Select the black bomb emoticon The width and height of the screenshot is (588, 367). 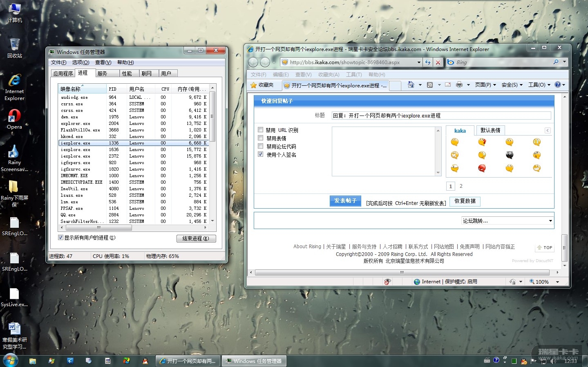(x=510, y=155)
